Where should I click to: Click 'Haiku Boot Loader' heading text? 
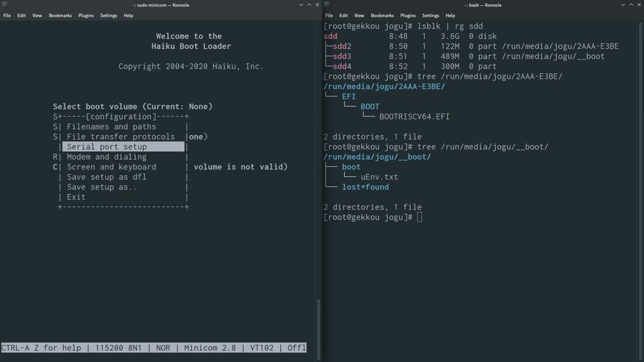191,46
